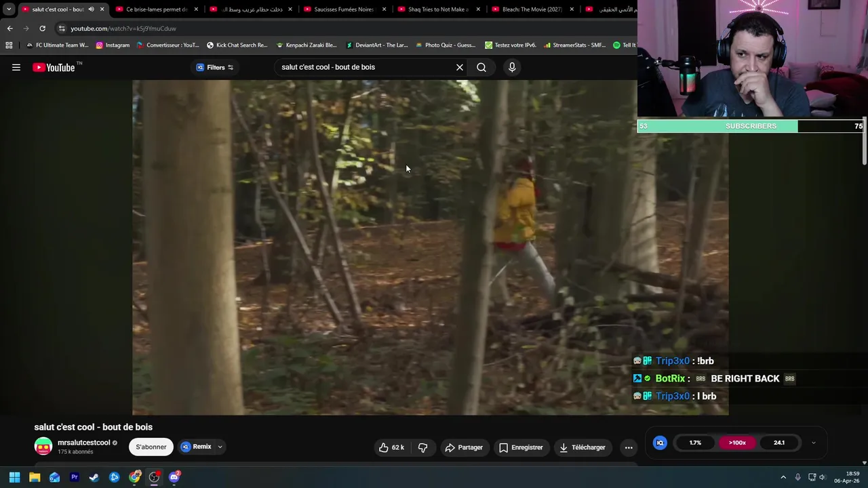Open the YouTube hamburger guide menu
Image resolution: width=868 pixels, height=488 pixels.
16,67
